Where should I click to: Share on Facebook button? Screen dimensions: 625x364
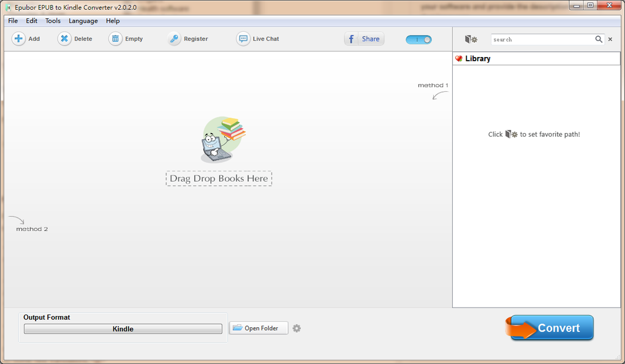pos(365,39)
